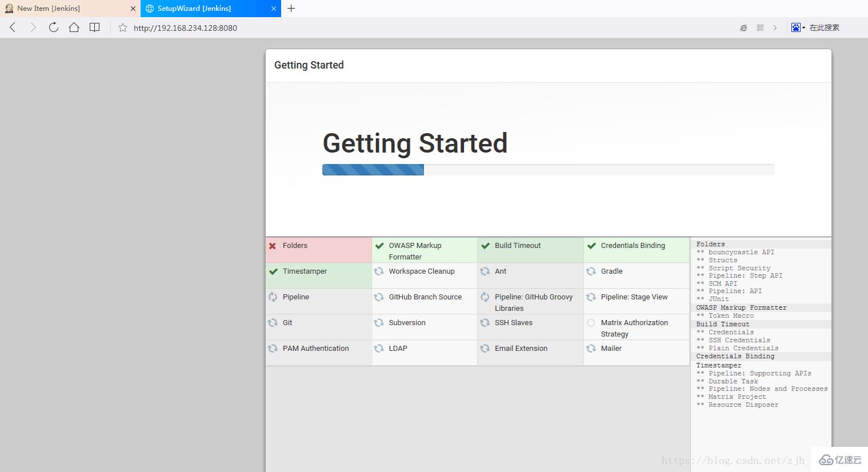Open a new browser tab with plus
This screenshot has width=868, height=472.
coord(291,9)
